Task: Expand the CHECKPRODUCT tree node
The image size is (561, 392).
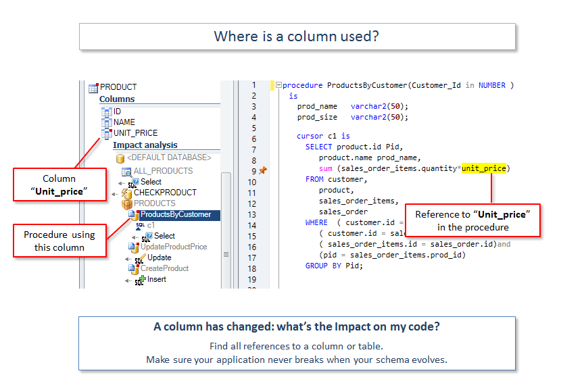Action: pyautogui.click(x=115, y=194)
